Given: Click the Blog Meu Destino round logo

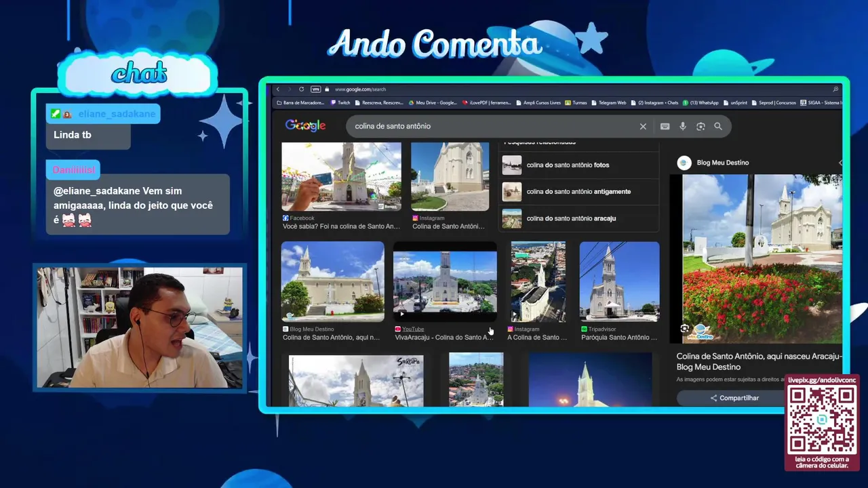Looking at the screenshot, I should [x=684, y=163].
